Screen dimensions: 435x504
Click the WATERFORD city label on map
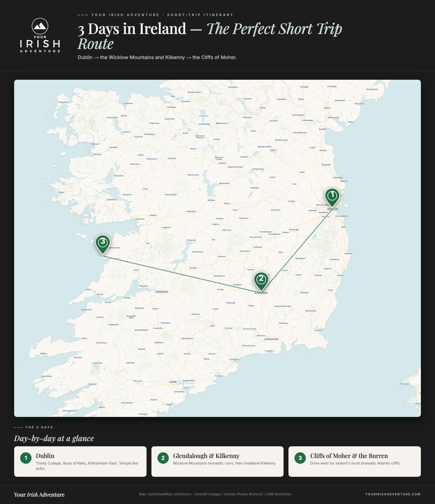[271, 339]
